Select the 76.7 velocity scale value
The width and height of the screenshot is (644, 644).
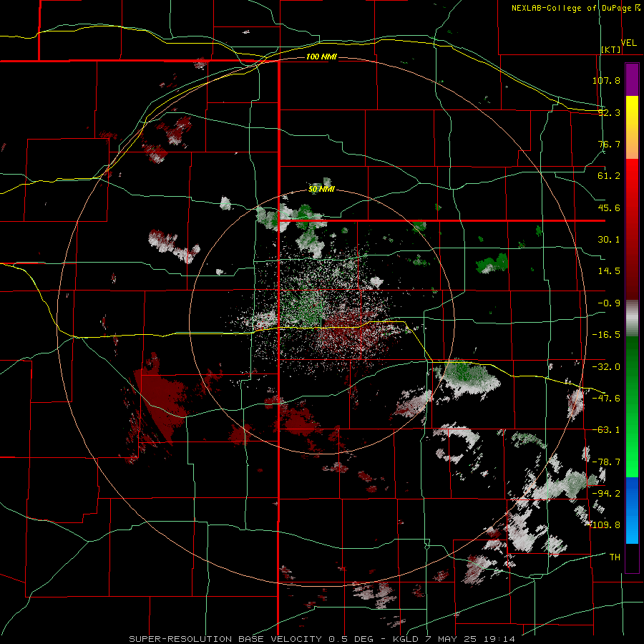point(609,144)
